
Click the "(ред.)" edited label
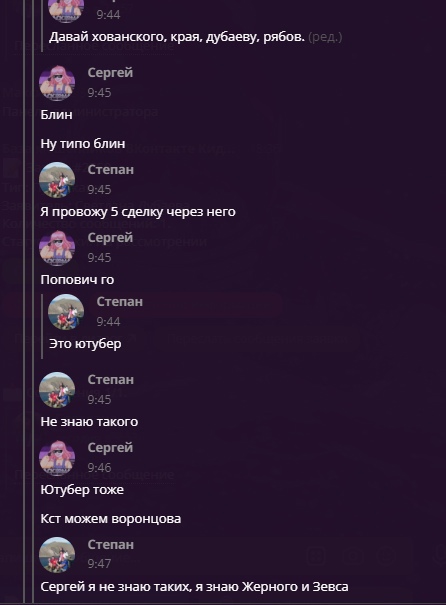pyautogui.click(x=325, y=37)
